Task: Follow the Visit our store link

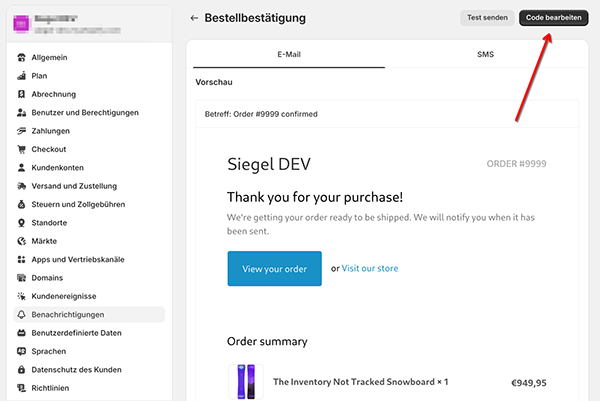Action: [x=370, y=269]
